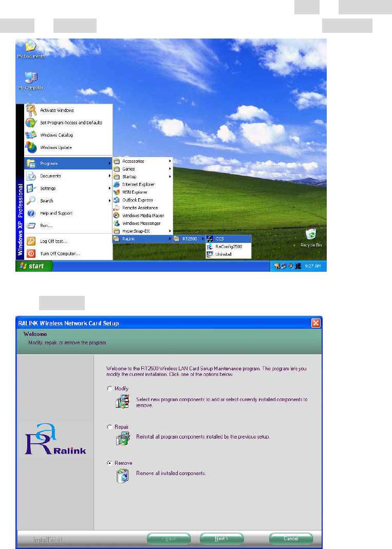
Task: Expand the HyperSnap-DX submenu arrow
Action: 170,231
